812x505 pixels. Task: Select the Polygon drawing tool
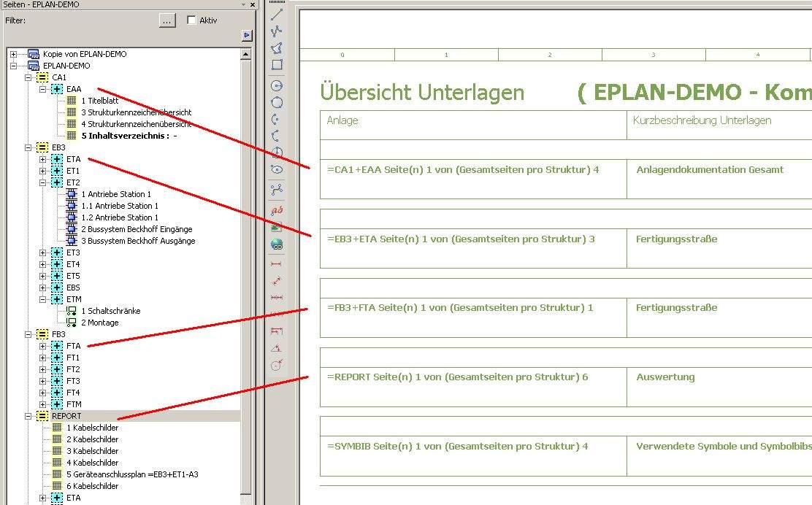tap(277, 48)
